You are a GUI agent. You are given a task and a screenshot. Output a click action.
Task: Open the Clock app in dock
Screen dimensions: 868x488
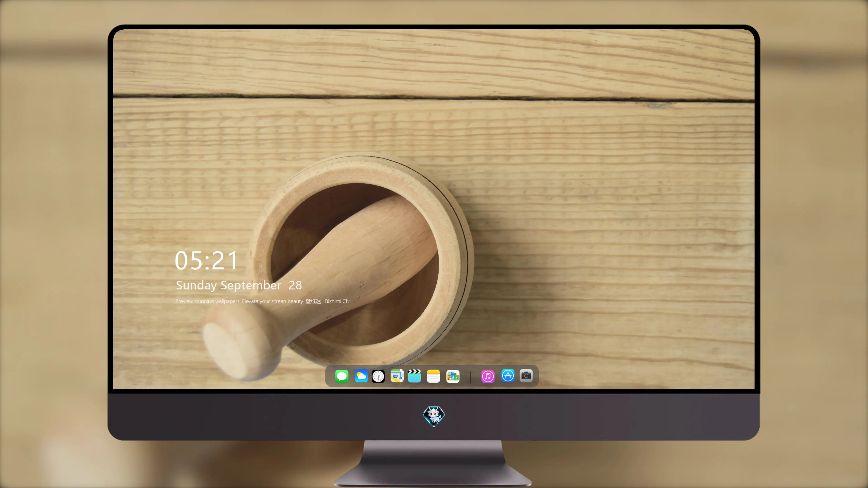pos(378,376)
